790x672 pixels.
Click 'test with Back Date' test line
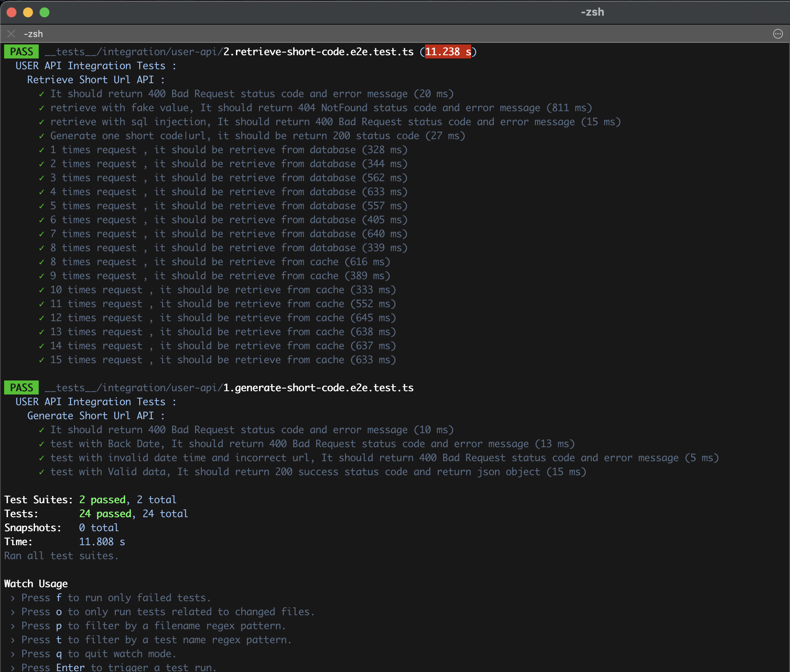click(307, 443)
